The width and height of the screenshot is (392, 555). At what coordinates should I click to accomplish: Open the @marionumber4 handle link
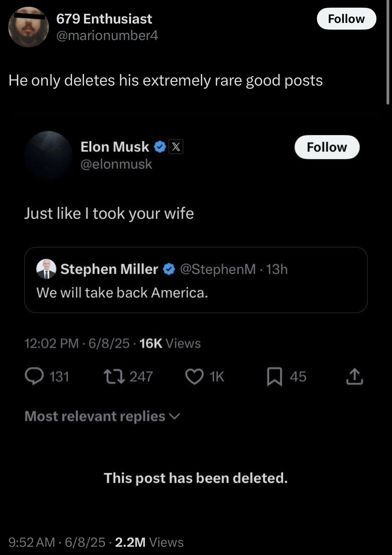click(x=107, y=36)
